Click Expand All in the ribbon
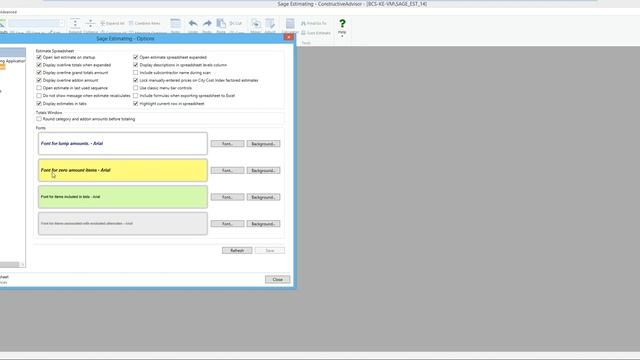640x360 pixels. 112,23
